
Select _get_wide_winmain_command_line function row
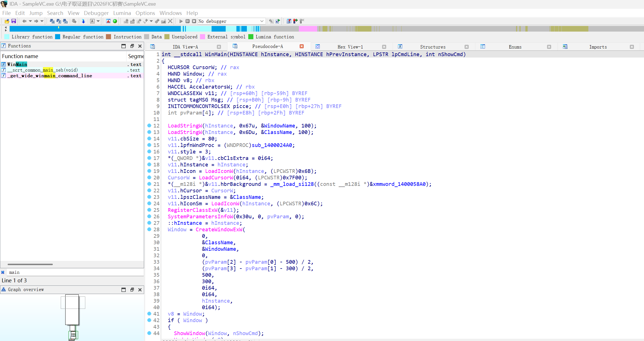coord(72,76)
